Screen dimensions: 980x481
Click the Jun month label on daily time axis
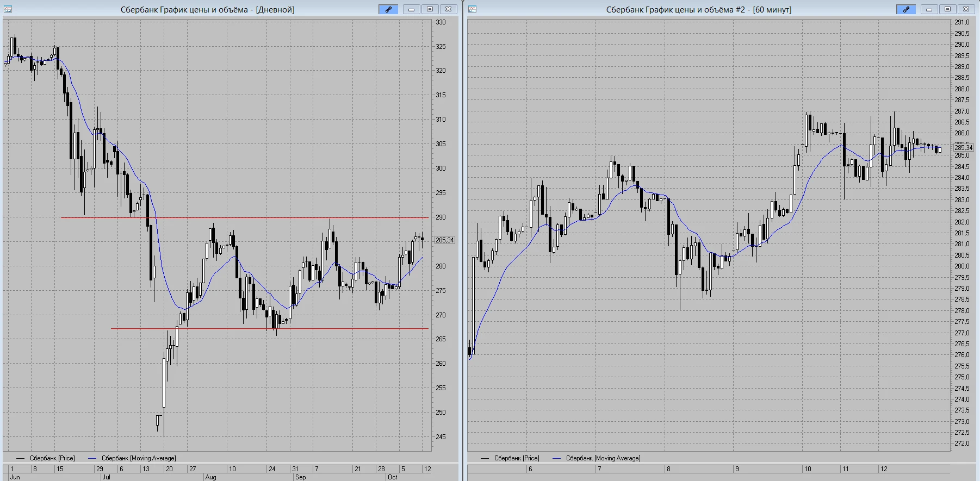pyautogui.click(x=15, y=477)
